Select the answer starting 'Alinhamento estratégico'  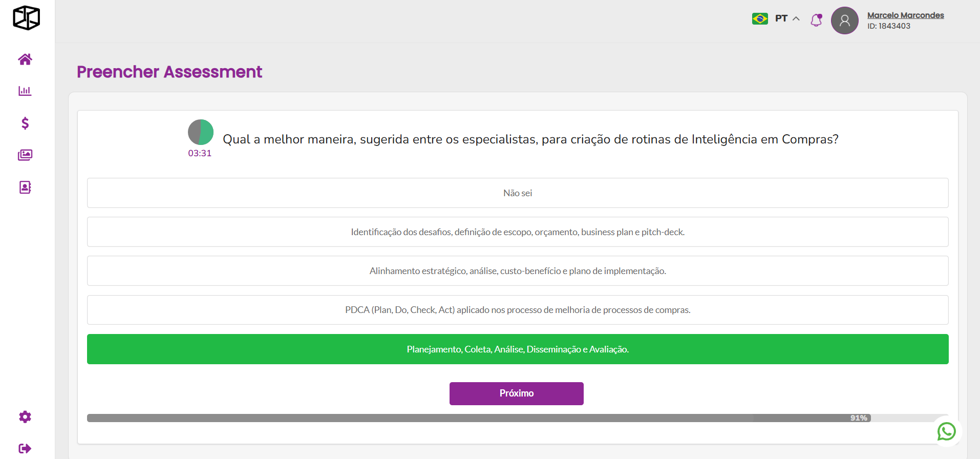[x=518, y=270]
